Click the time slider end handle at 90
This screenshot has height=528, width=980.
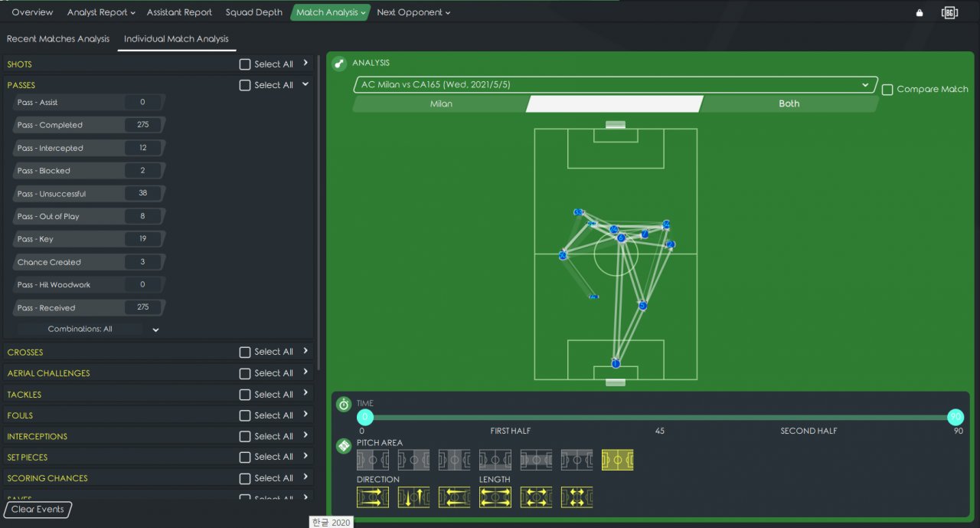click(955, 418)
